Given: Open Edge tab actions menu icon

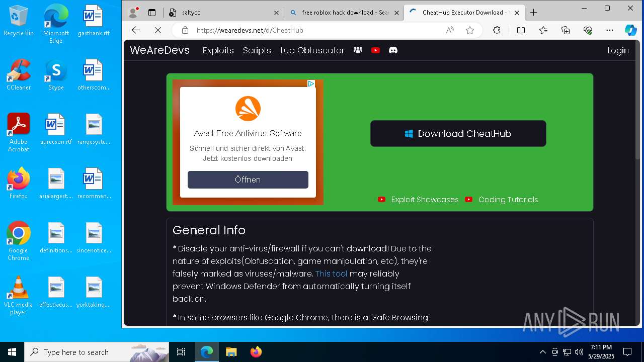Looking at the screenshot, I should (x=152, y=13).
